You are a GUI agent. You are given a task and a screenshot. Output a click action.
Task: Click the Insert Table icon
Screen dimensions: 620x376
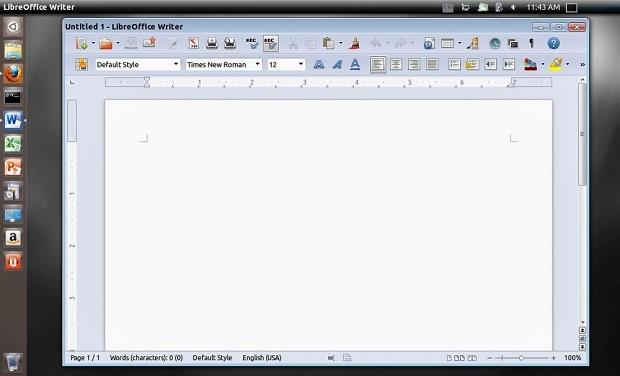[x=447, y=43]
